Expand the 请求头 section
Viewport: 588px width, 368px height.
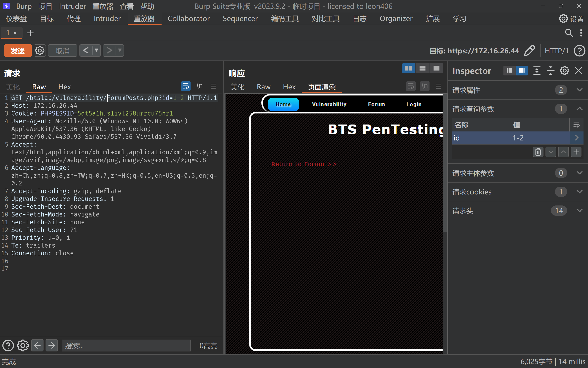click(579, 211)
